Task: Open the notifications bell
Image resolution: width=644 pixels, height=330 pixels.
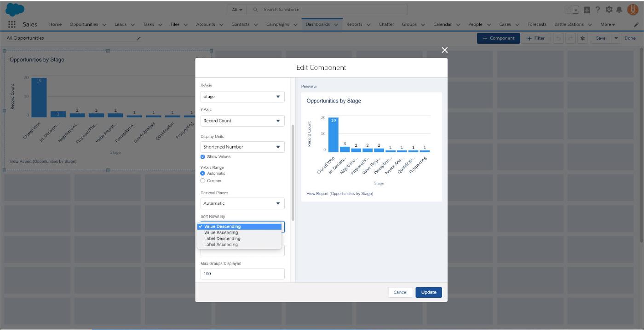Action: click(619, 10)
